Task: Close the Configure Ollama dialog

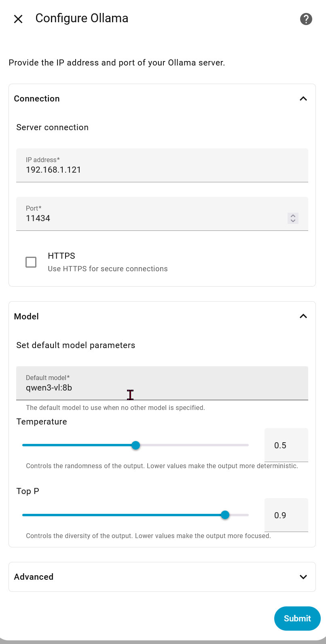Action: click(18, 19)
